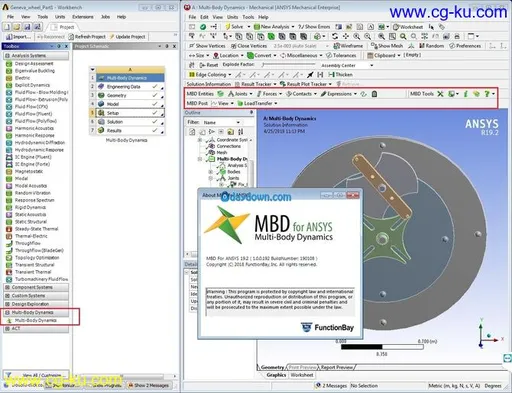This screenshot has width=512, height=393.
Task: Click Workbench open folder icon
Action: tap(17, 27)
